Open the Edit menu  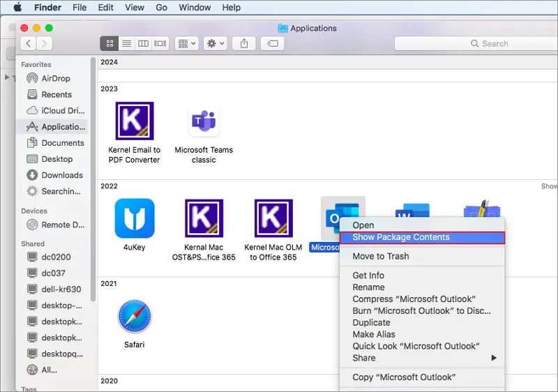click(x=106, y=8)
